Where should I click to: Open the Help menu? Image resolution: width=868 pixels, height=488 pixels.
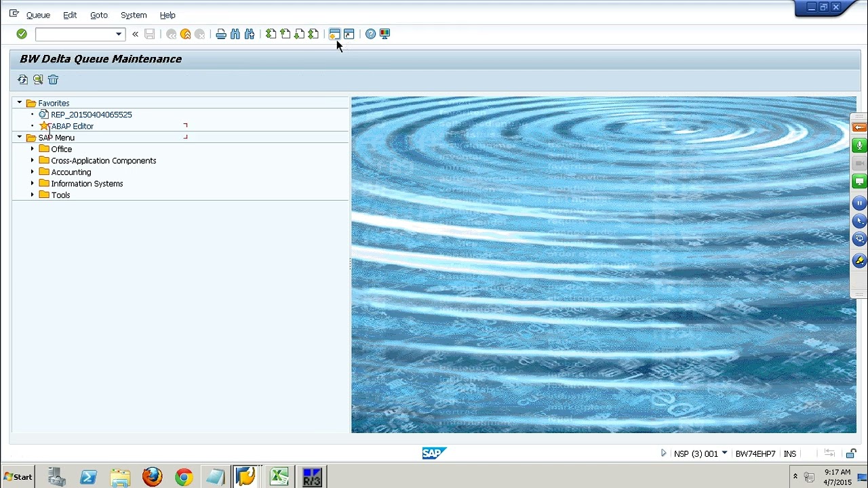(x=167, y=15)
